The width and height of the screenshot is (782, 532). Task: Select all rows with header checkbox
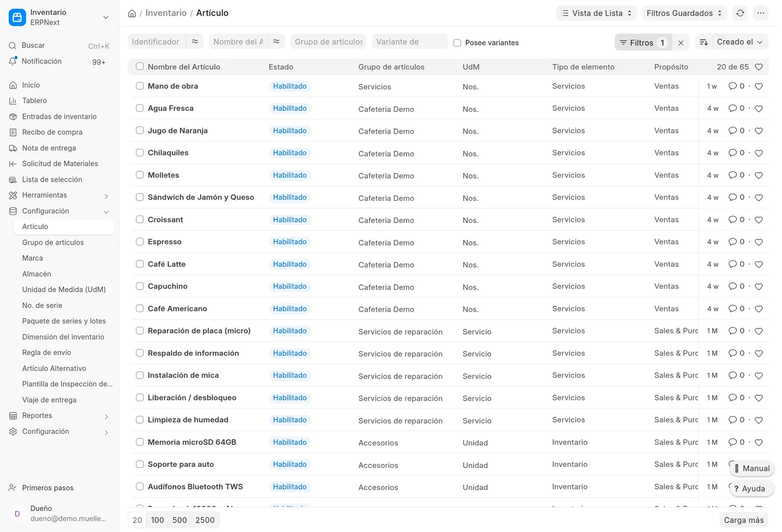click(140, 66)
